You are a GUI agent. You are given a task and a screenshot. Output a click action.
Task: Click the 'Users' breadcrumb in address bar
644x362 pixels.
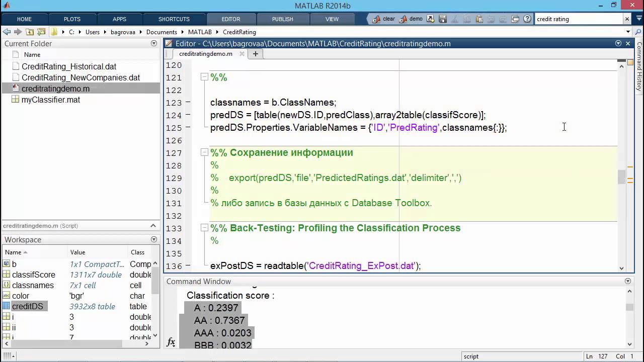click(93, 32)
